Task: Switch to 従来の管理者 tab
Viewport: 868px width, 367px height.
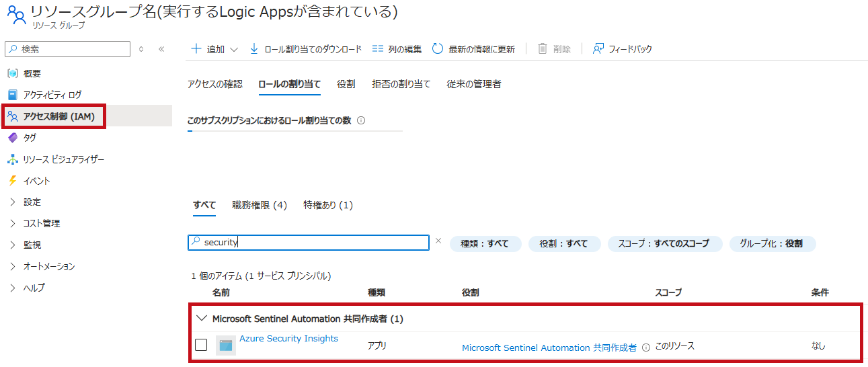Action: point(474,84)
